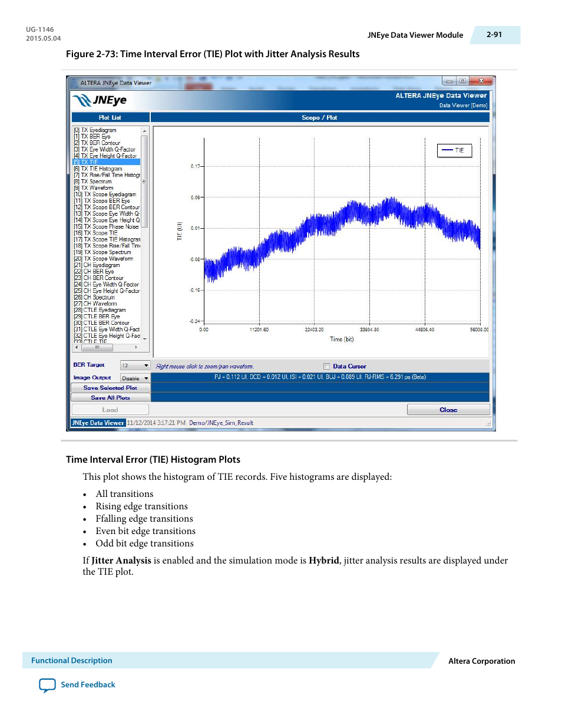Select [8] TX Spectrum plot

point(92,182)
